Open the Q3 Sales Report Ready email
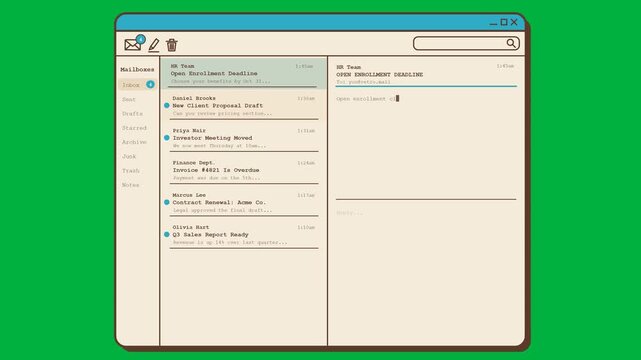Viewport: 641px width, 360px height. 244,235
